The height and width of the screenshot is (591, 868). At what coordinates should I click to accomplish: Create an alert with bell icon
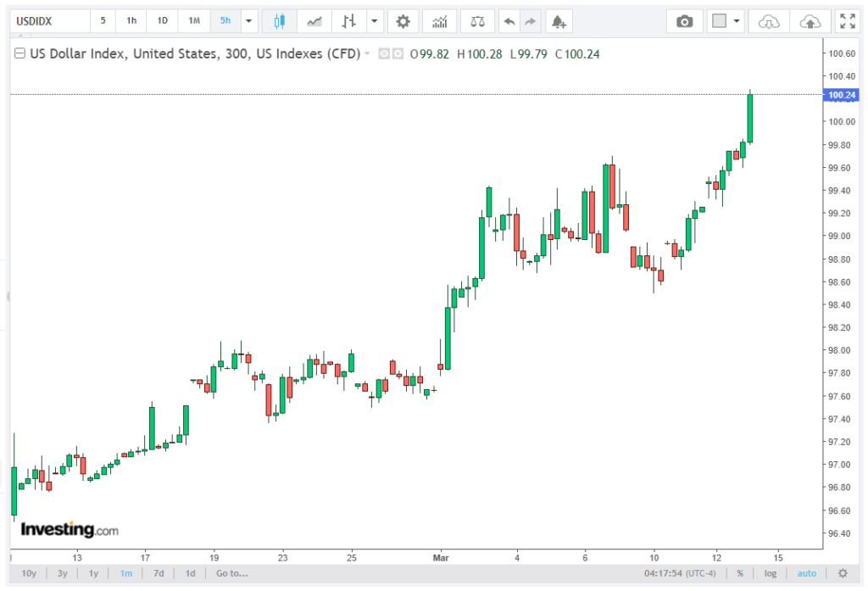point(557,21)
